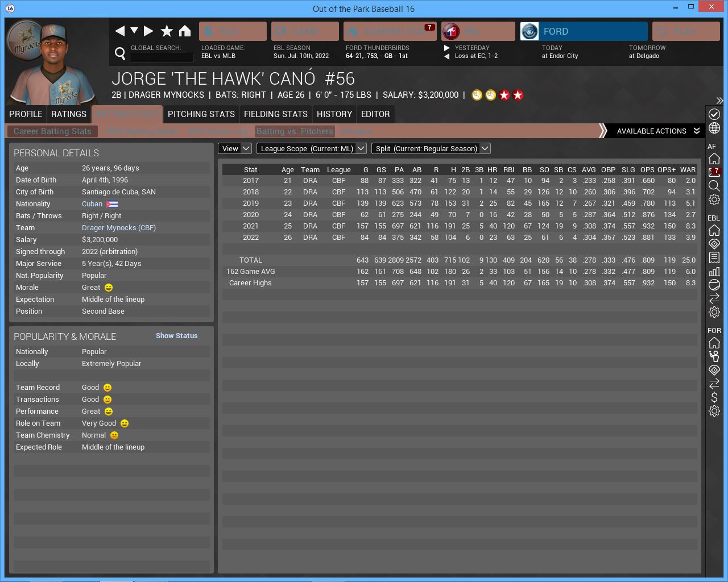Screen dimensions: 728x582
Task: Open the View dropdown
Action: (x=235, y=148)
